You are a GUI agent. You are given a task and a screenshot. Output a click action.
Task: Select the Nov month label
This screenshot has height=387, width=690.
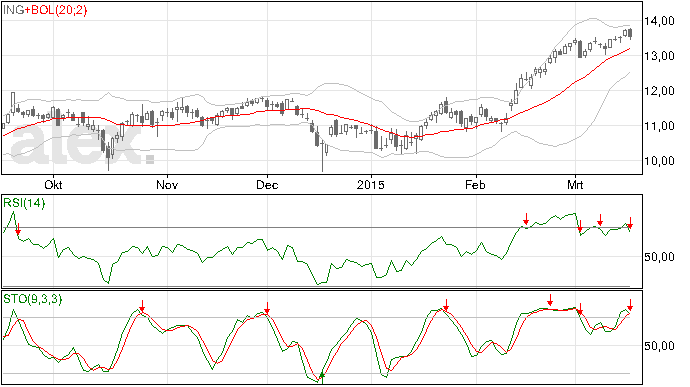click(x=167, y=184)
